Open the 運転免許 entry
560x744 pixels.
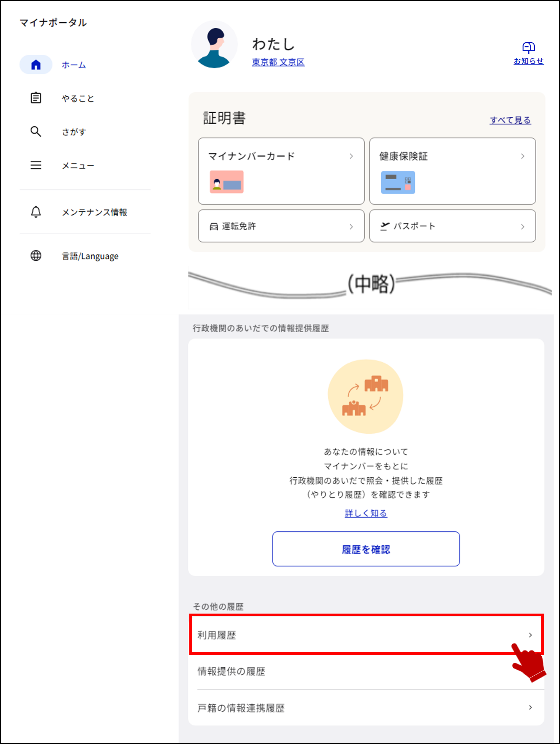point(281,226)
